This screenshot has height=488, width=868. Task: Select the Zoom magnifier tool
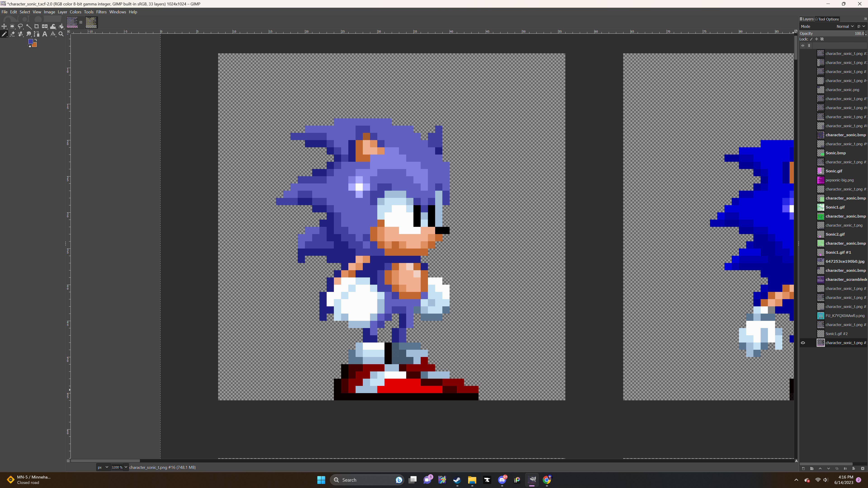point(61,34)
